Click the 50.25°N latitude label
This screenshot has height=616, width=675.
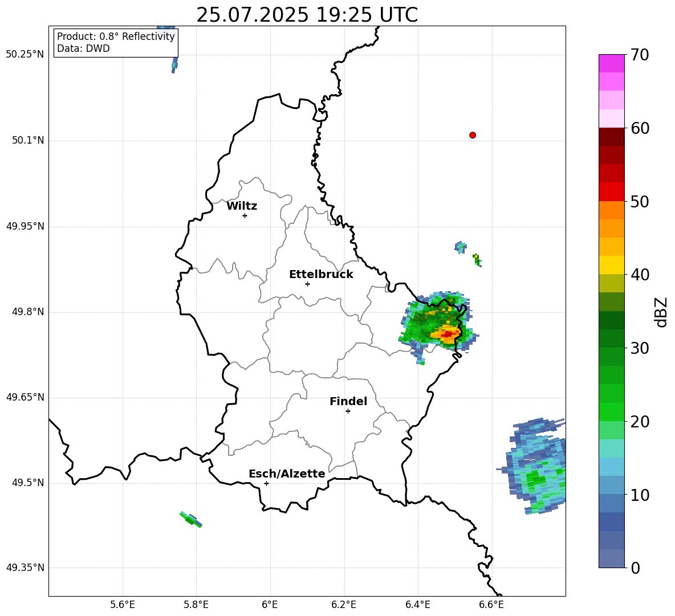click(x=25, y=55)
